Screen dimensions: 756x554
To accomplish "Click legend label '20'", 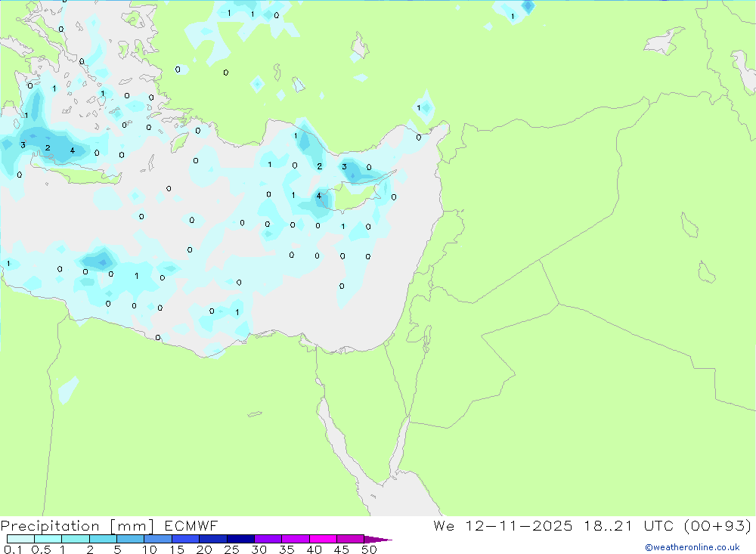I will [x=204, y=549].
